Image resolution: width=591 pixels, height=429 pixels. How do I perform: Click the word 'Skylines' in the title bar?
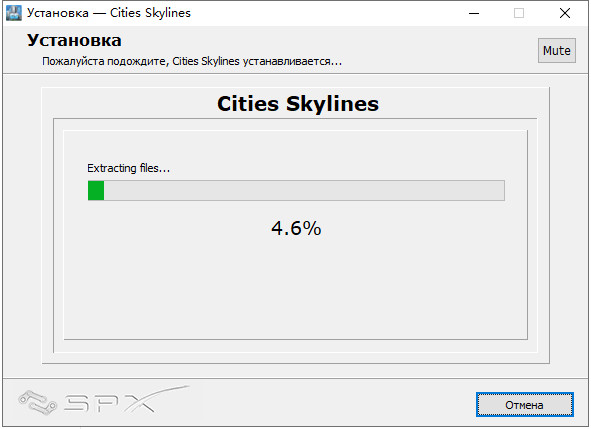click(168, 13)
